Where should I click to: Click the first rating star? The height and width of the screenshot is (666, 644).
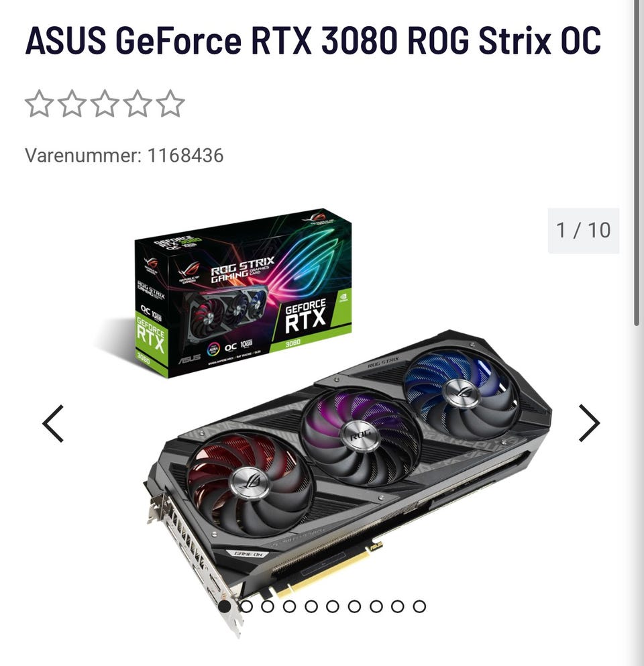[40, 103]
